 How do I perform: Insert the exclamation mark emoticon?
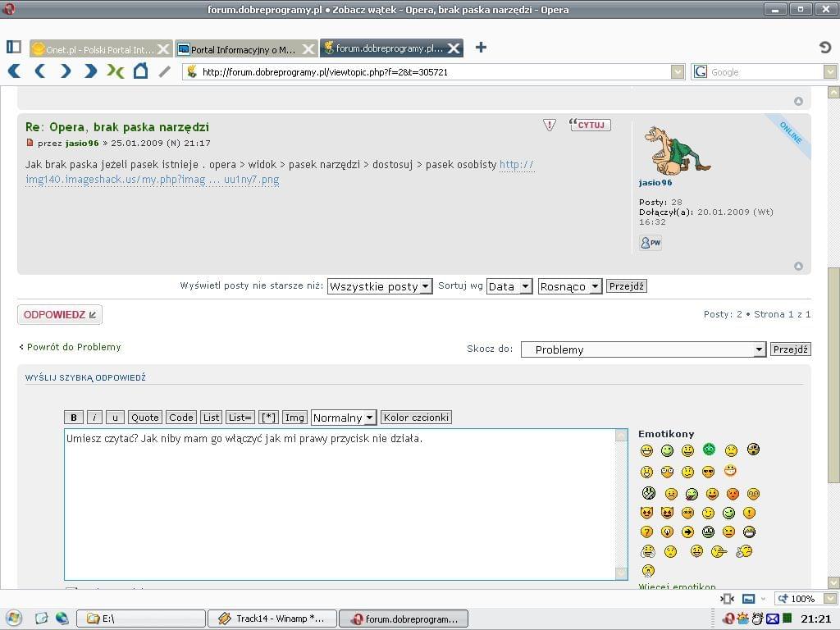coord(749,514)
